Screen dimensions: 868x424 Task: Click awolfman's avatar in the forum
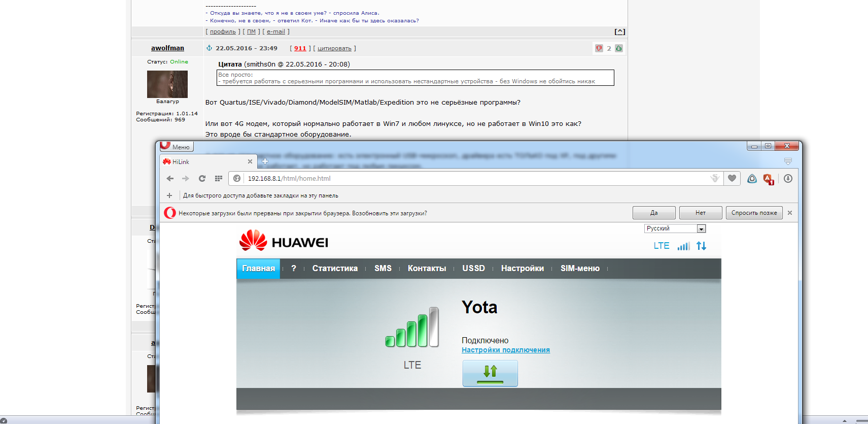click(167, 84)
